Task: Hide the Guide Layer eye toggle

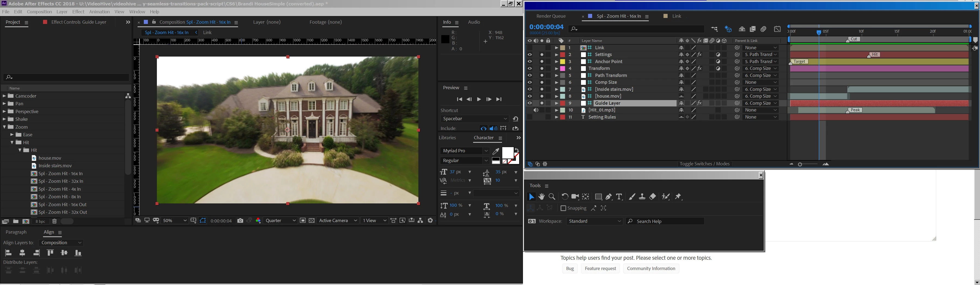Action: (529, 103)
